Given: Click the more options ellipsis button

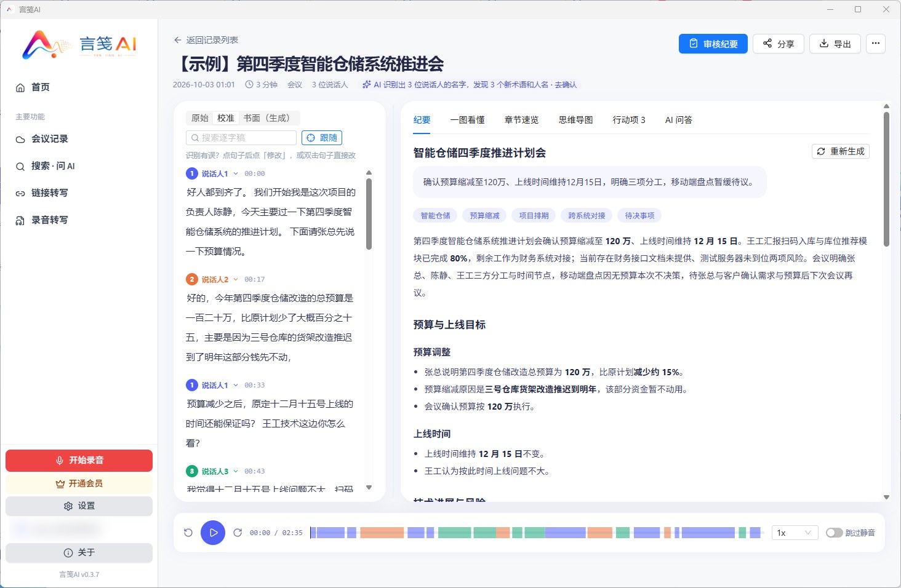Looking at the screenshot, I should click(876, 44).
